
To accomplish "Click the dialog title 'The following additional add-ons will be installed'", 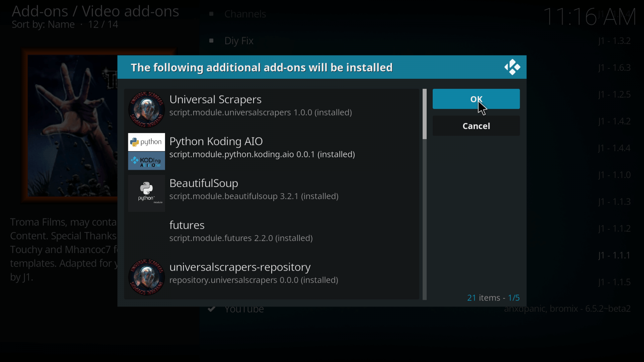I will pos(262,68).
